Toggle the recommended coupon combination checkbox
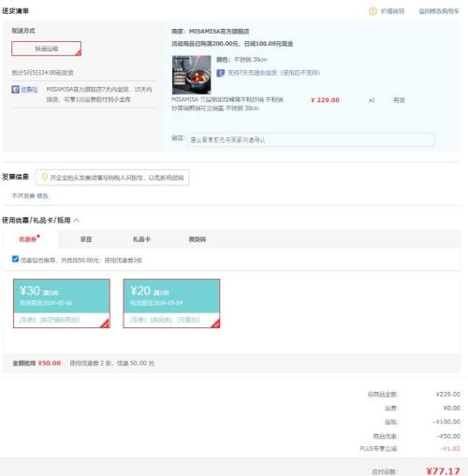 [x=15, y=259]
